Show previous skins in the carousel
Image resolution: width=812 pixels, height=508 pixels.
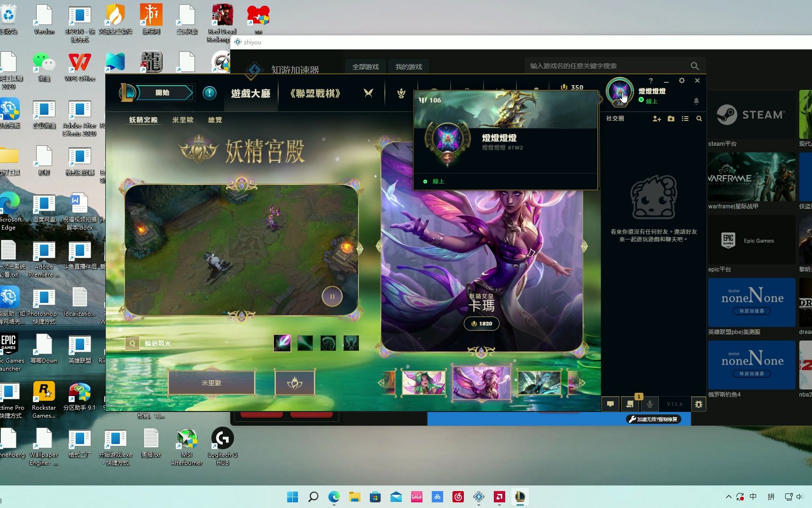[x=381, y=383]
